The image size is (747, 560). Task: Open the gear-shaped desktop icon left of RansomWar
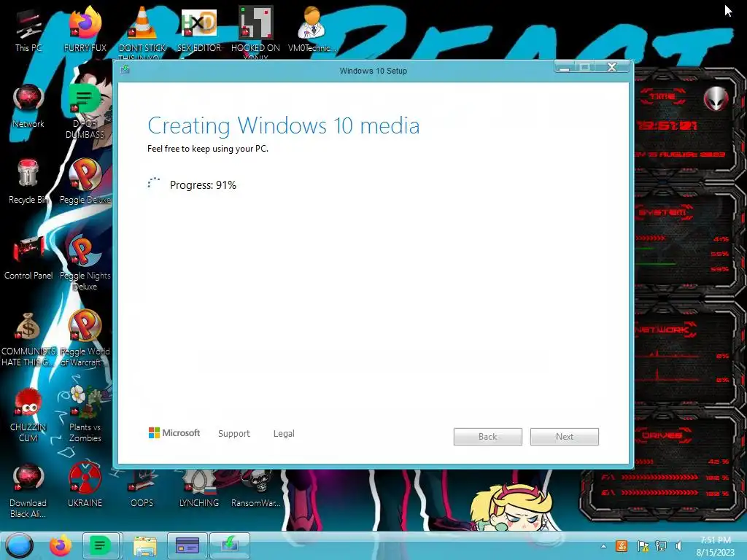(x=198, y=488)
